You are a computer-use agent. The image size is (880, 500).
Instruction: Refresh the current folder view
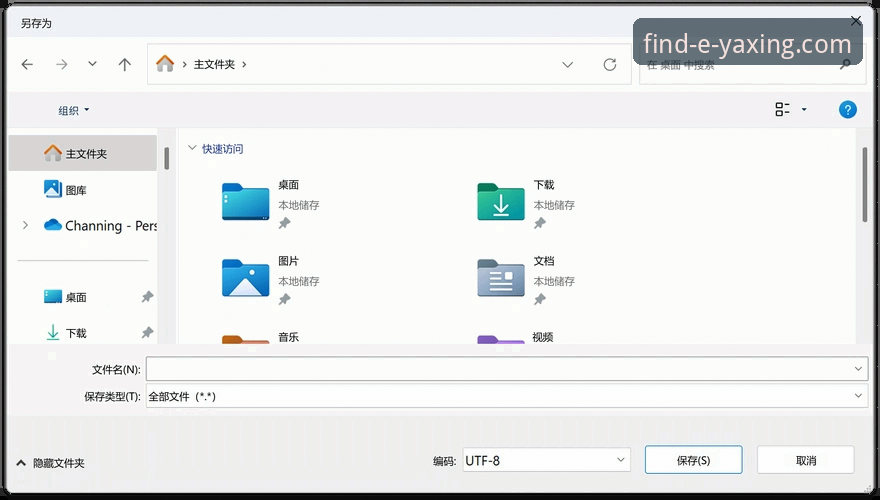point(609,65)
